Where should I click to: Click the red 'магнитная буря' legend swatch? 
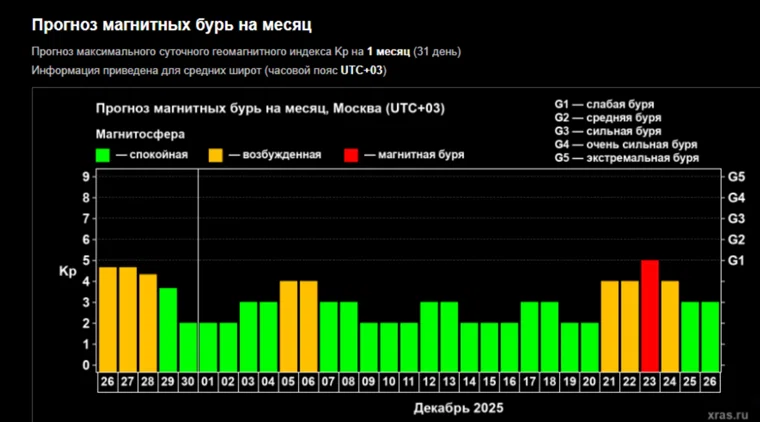(350, 155)
